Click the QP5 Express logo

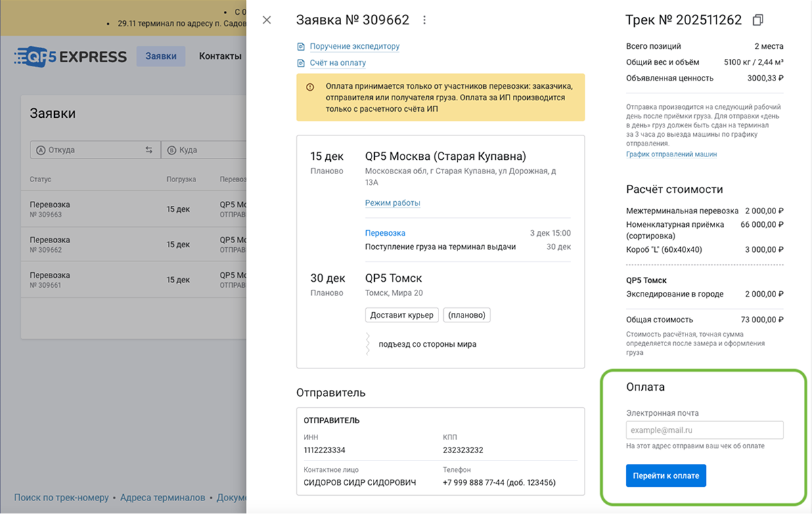pos(71,56)
